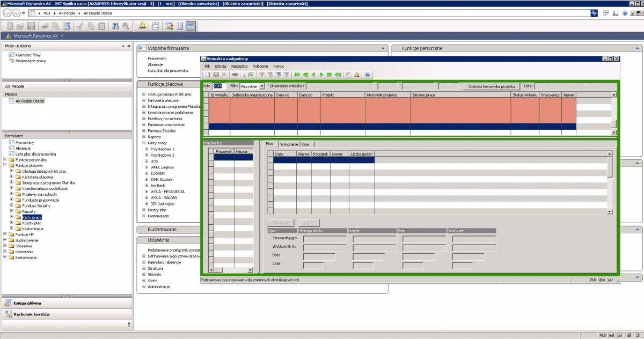This screenshot has width=644, height=339.
Task: Open the Filtr dropdown showing Wszystkie
Action: 262,86
